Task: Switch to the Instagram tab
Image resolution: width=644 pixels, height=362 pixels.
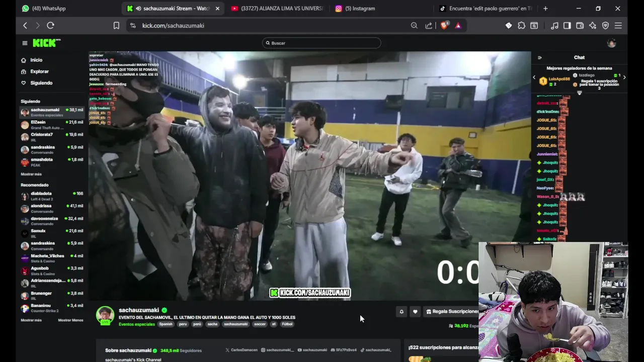Action: [355, 9]
